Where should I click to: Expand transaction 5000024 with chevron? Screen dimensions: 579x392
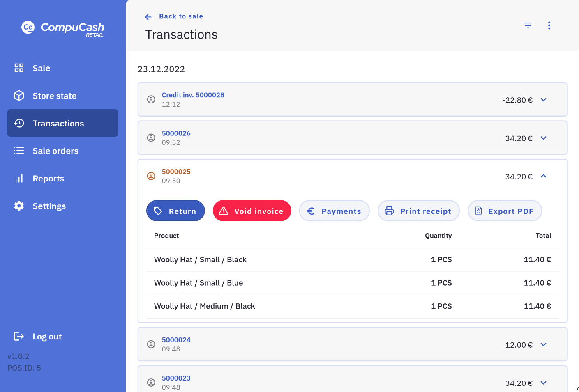coord(543,344)
